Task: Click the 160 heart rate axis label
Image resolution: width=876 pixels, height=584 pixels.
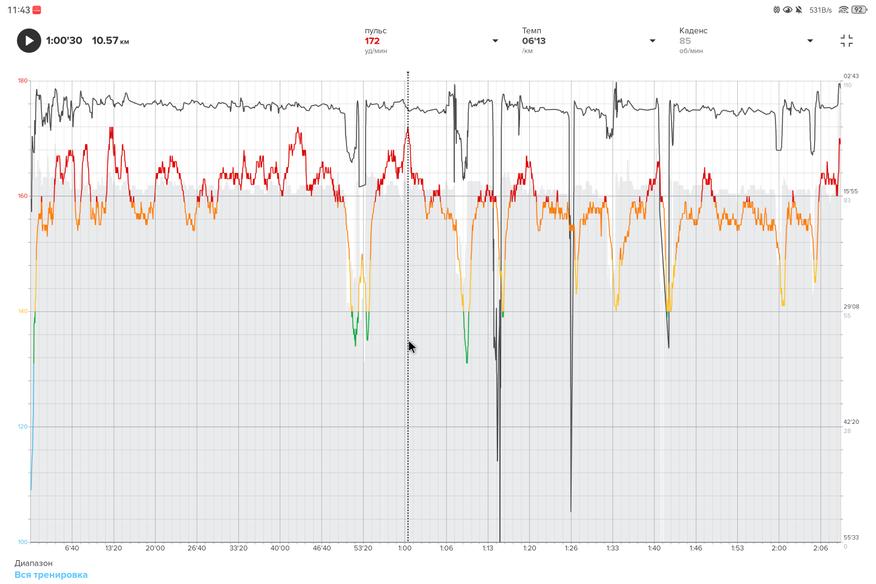Action: (22, 196)
